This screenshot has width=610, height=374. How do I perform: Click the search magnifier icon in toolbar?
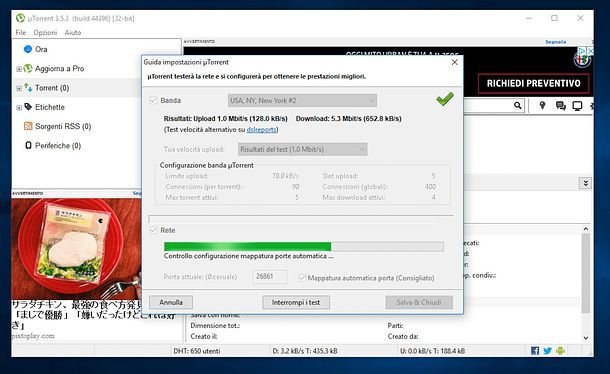pos(517,105)
